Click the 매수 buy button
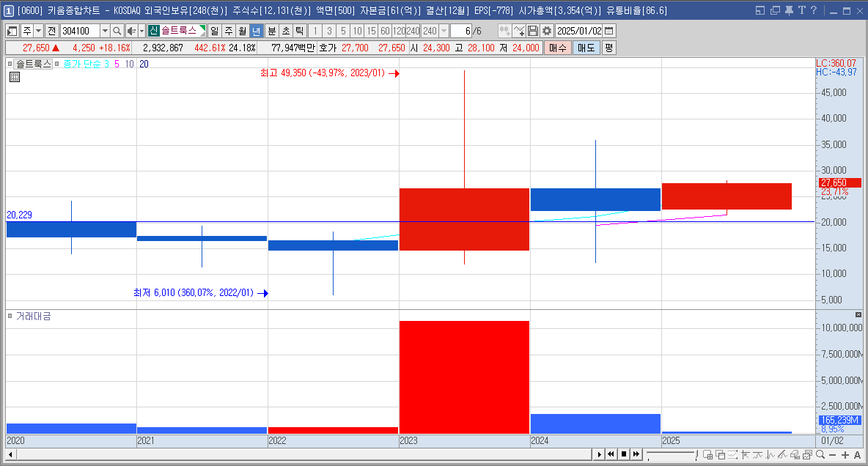This screenshot has width=868, height=466. [557, 48]
